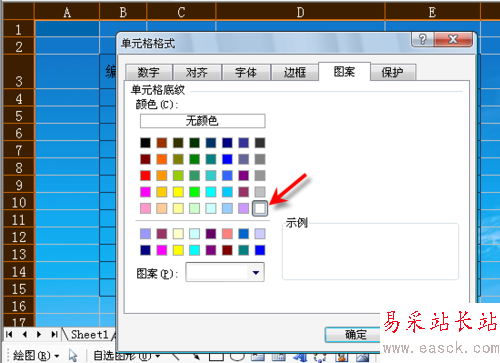Select the arrow-shaped Select Objects cursor tool

coord(73,355)
